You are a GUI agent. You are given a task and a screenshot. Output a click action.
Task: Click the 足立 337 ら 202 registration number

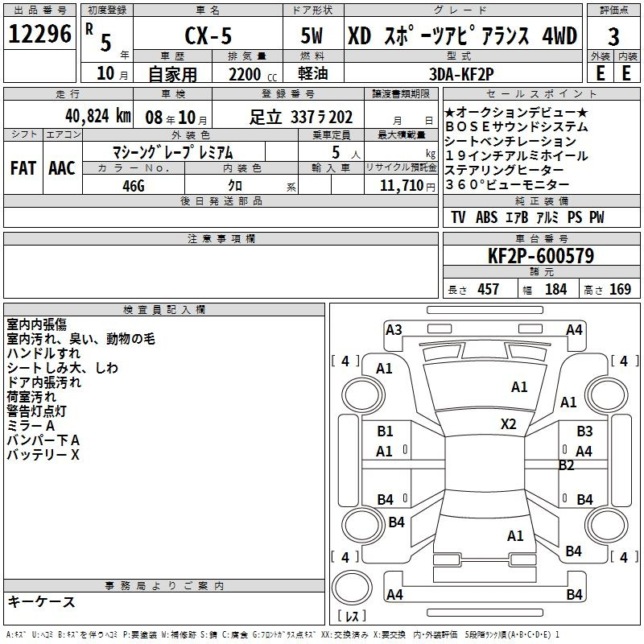click(301, 117)
